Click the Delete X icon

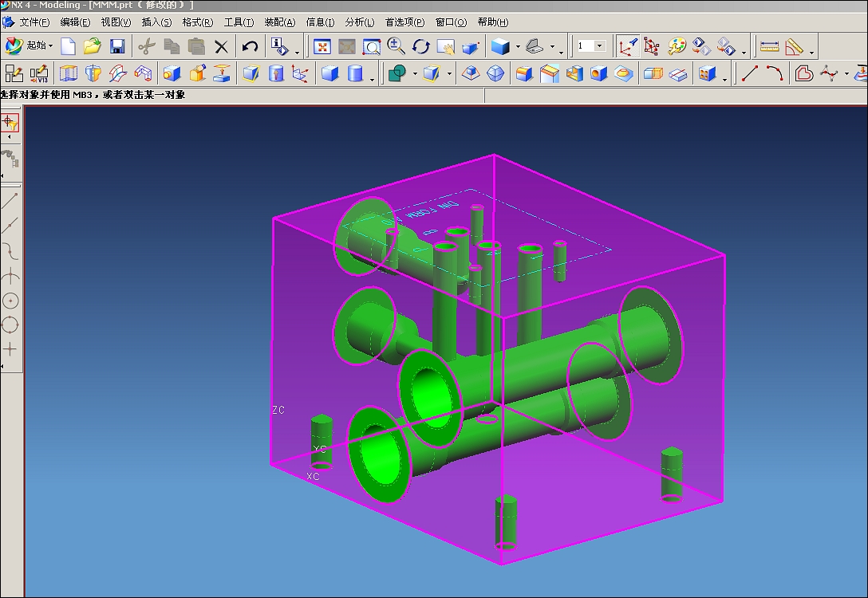pyautogui.click(x=221, y=46)
